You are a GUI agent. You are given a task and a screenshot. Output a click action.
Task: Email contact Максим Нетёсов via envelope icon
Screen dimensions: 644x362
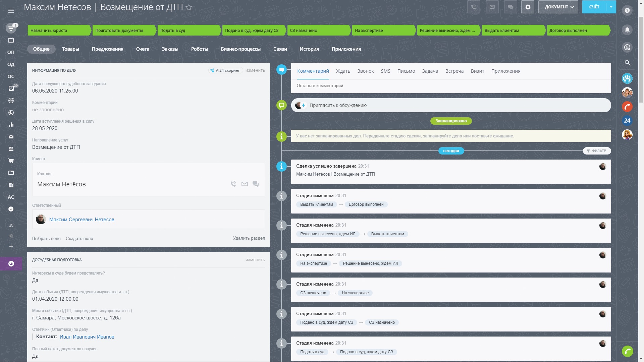[x=245, y=184]
